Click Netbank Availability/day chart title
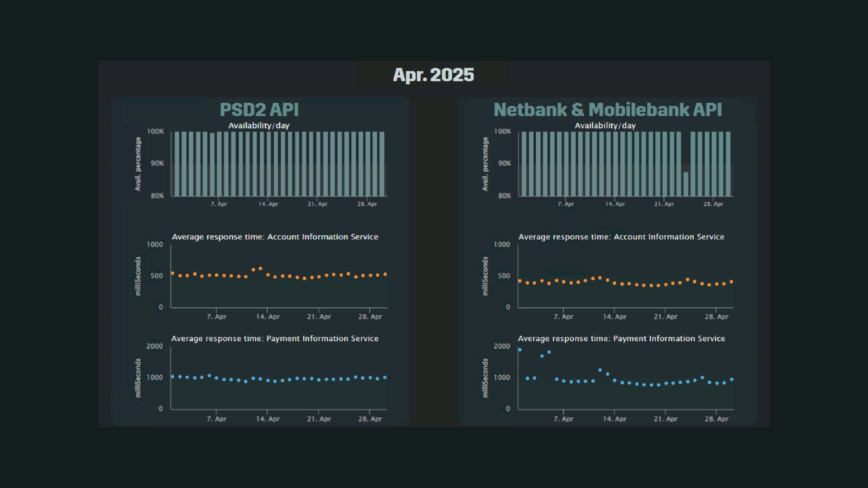Viewport: 868px width, 488px height. (x=605, y=126)
